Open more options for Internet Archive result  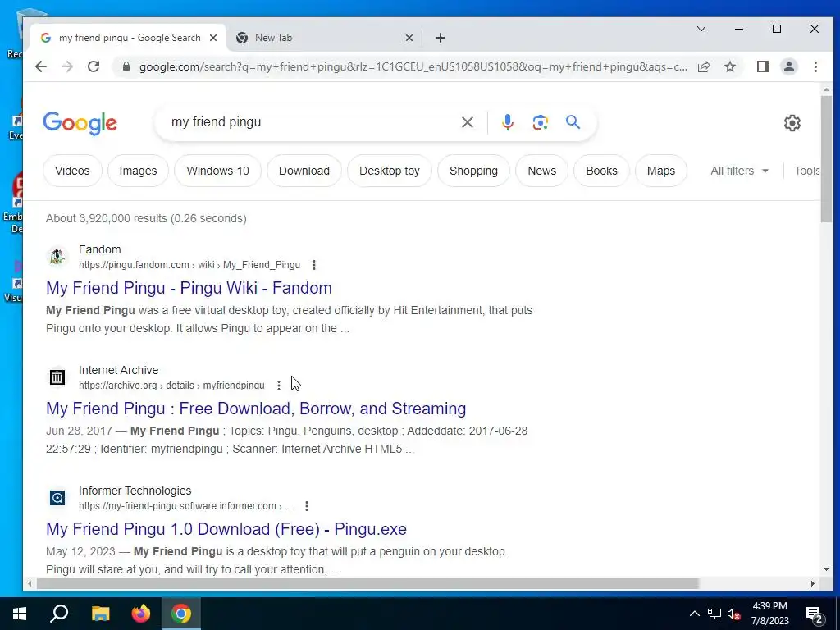(279, 386)
